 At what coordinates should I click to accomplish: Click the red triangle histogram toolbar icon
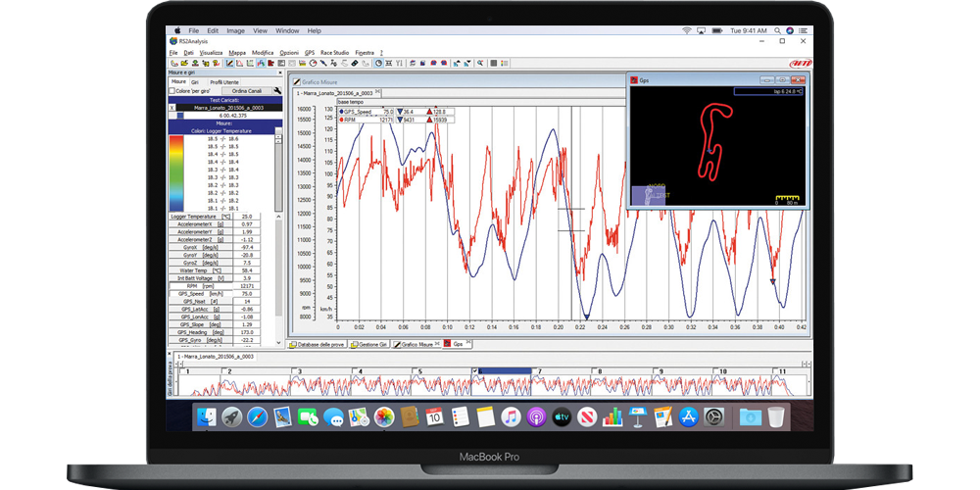click(239, 63)
